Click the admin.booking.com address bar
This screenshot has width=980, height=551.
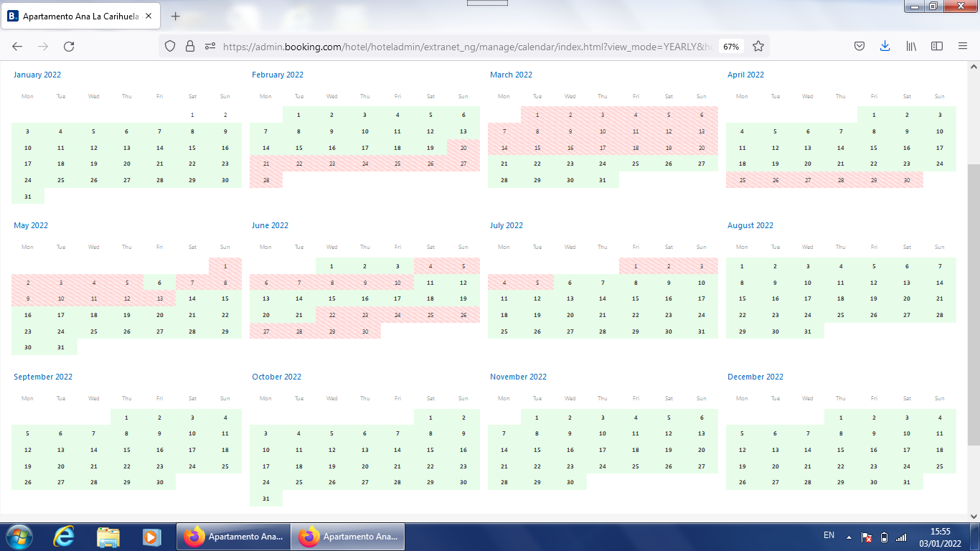click(x=466, y=46)
